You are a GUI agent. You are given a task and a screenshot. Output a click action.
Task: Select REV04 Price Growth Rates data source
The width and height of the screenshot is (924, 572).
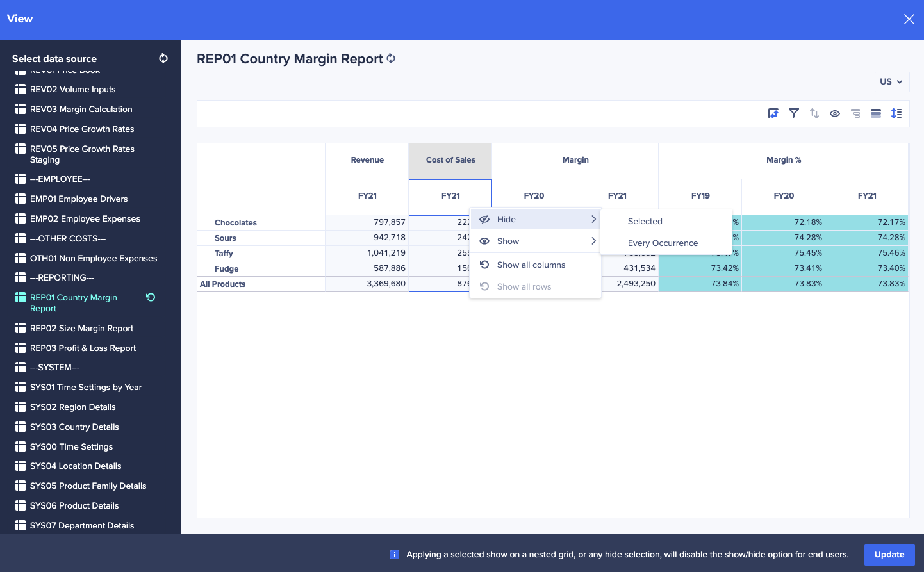[x=82, y=129]
